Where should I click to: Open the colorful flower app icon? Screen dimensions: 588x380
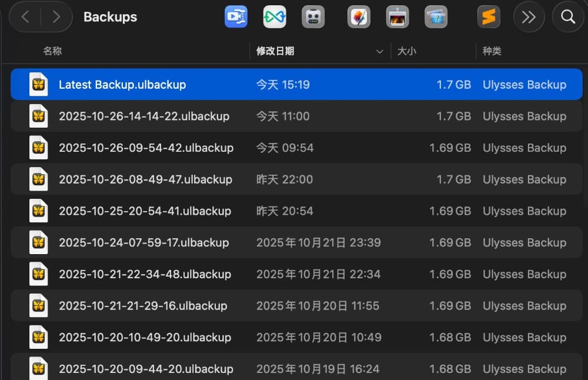[359, 16]
